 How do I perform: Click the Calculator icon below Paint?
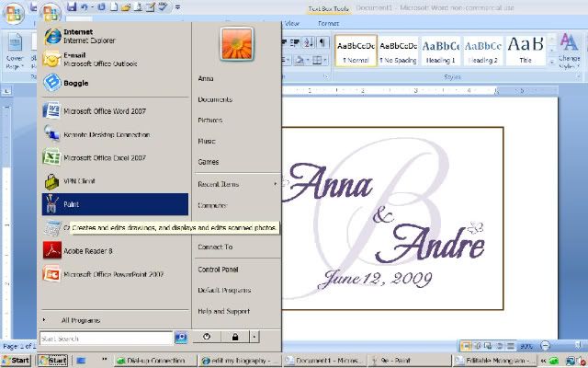point(52,228)
